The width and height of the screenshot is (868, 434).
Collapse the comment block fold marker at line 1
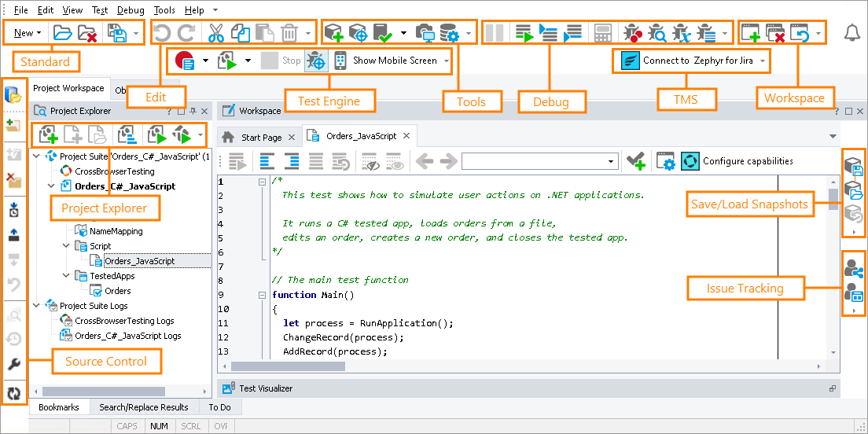click(262, 181)
